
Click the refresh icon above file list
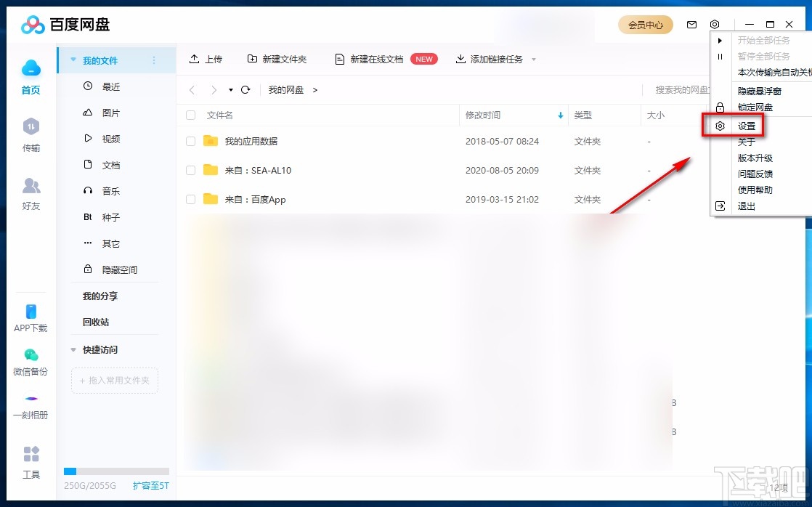(x=247, y=89)
